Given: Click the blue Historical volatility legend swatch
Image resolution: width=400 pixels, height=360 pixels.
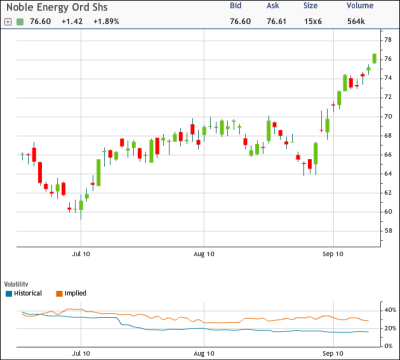Looking at the screenshot, I should point(9,294).
